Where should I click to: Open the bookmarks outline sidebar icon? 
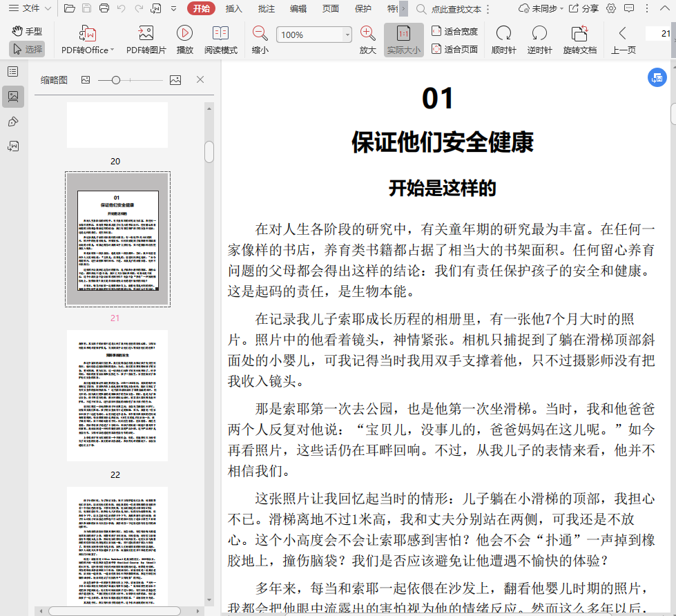[x=12, y=71]
